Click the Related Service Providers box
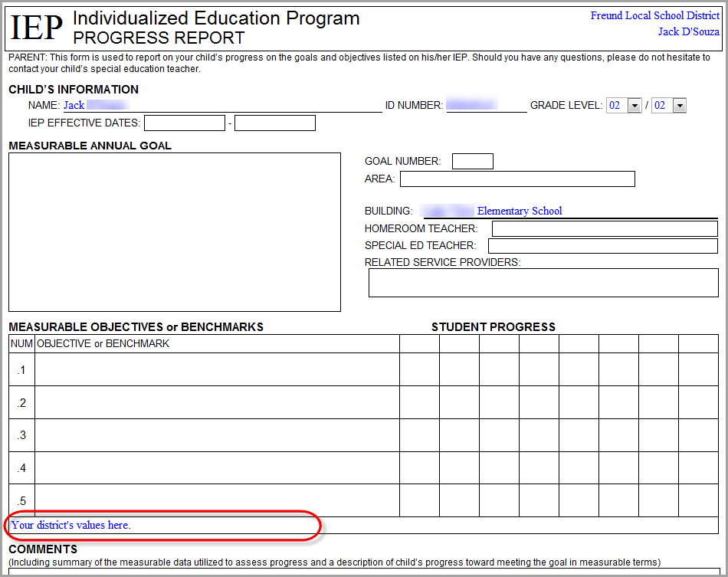 pos(543,283)
